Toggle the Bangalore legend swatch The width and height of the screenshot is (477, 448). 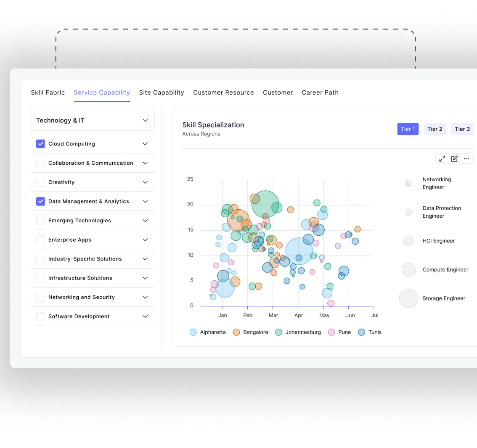tap(236, 332)
